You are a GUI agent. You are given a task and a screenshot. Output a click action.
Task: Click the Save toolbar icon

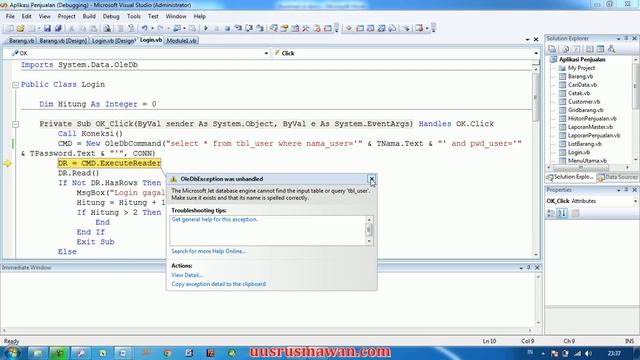(x=47, y=28)
